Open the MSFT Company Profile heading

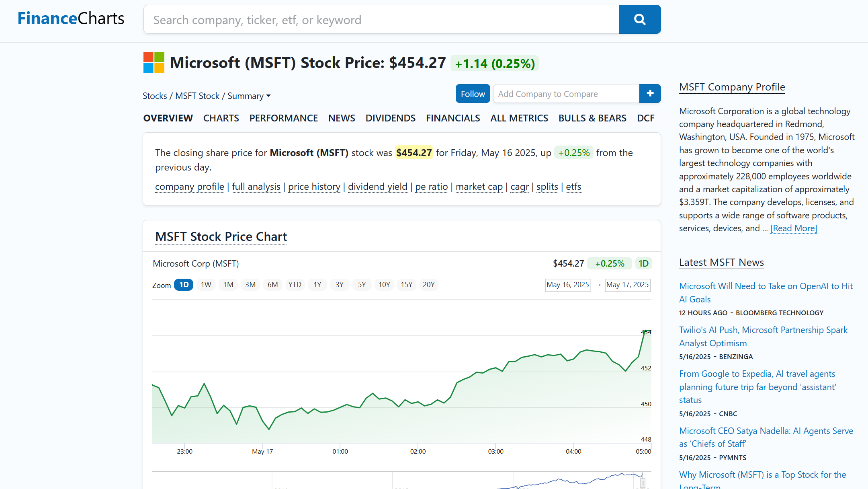click(732, 87)
